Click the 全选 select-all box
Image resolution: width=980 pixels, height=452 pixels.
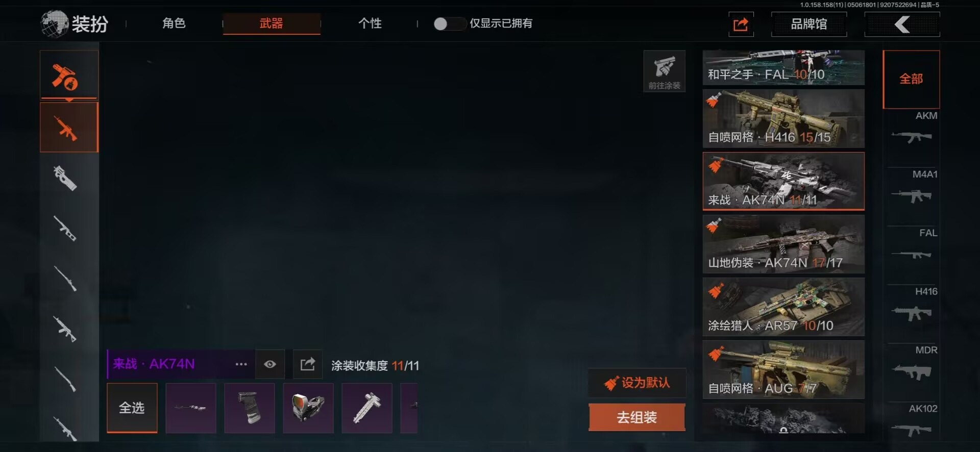tap(132, 408)
